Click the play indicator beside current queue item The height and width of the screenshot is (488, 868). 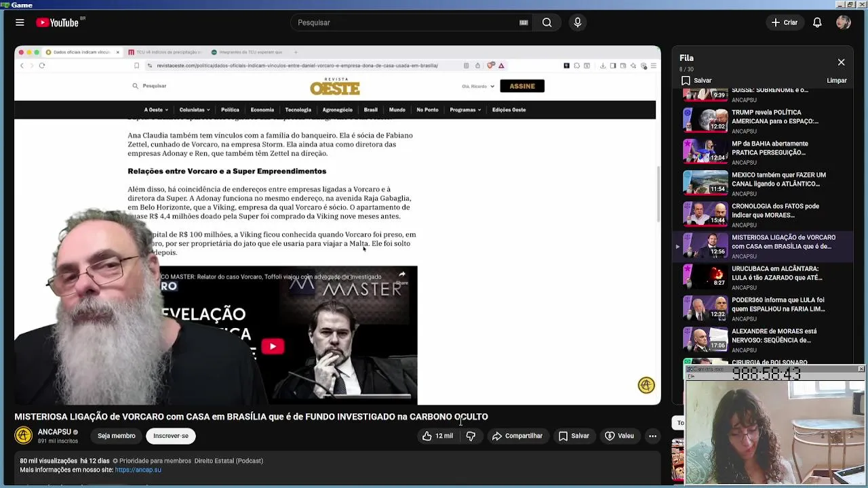pos(677,246)
